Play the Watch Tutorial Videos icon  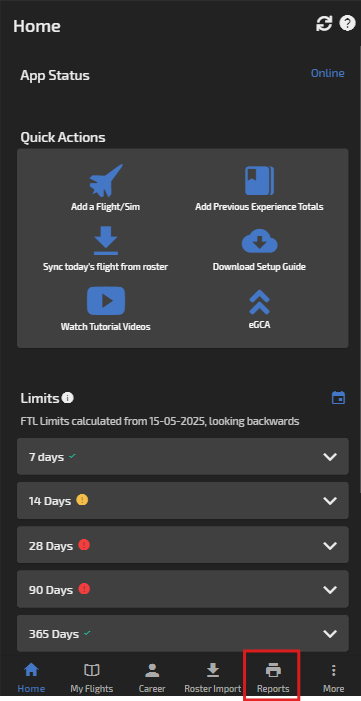pos(106,301)
